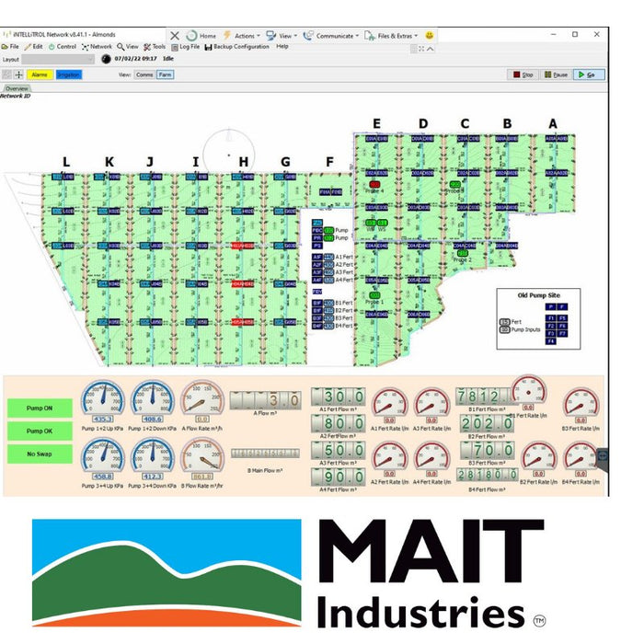
Task: Toggle the Alarms yellow button
Action: (x=40, y=75)
